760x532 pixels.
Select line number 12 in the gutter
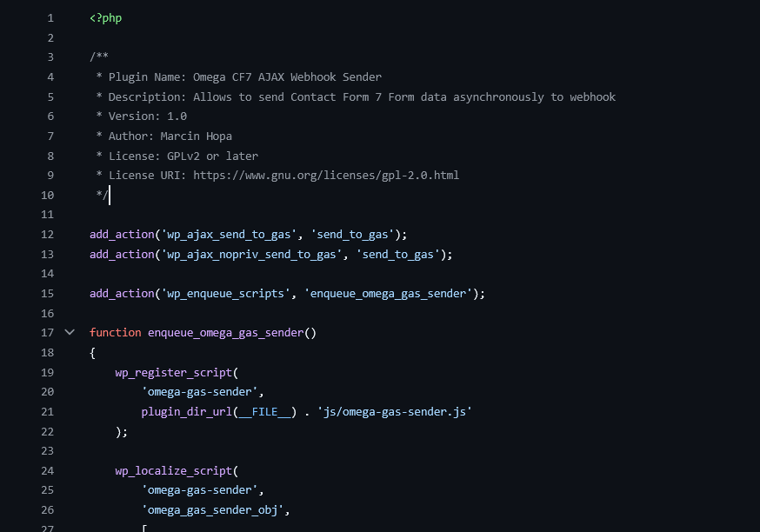pos(47,234)
